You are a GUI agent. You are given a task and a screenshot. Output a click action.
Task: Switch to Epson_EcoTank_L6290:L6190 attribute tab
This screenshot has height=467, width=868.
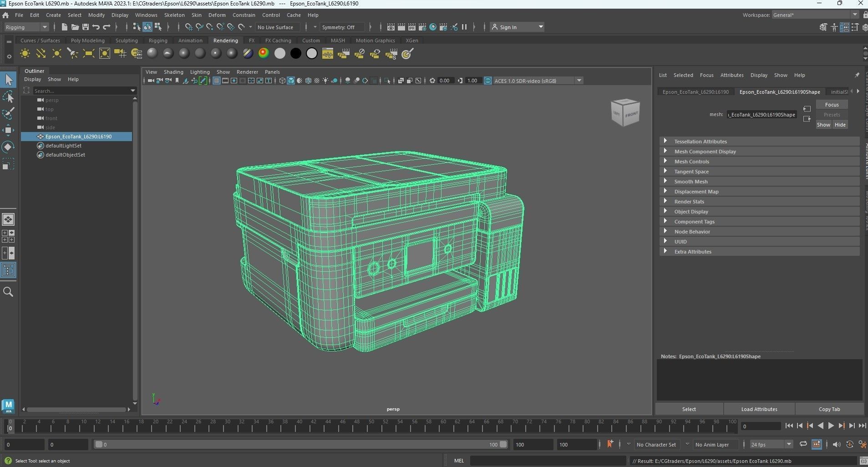click(695, 92)
